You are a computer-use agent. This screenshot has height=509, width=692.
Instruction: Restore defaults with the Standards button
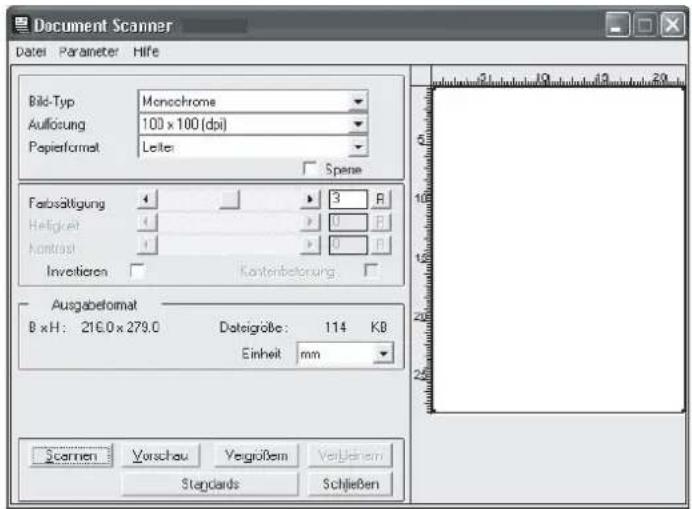210,484
